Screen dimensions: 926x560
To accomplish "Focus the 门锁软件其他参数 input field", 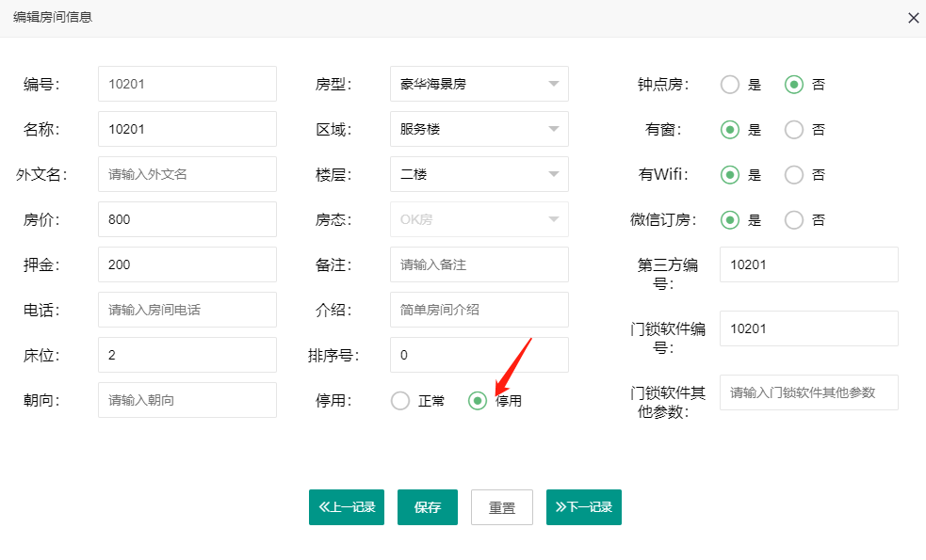I will pyautogui.click(x=809, y=392).
